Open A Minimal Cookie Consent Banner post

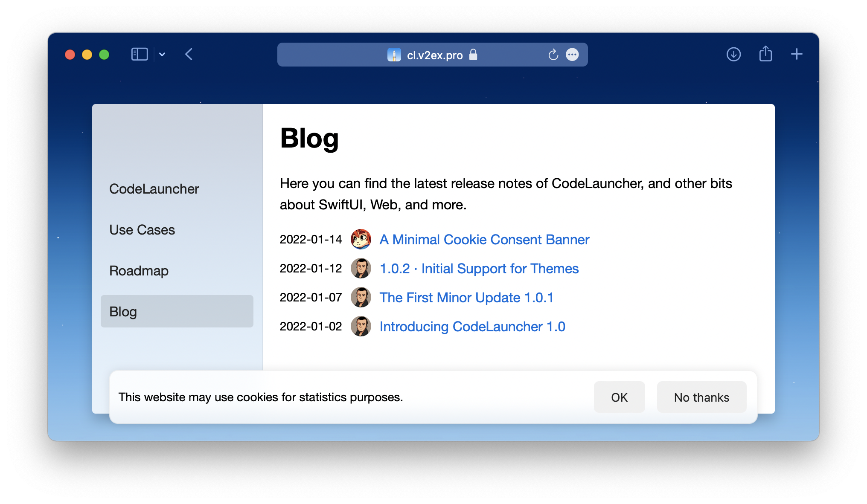coord(484,240)
